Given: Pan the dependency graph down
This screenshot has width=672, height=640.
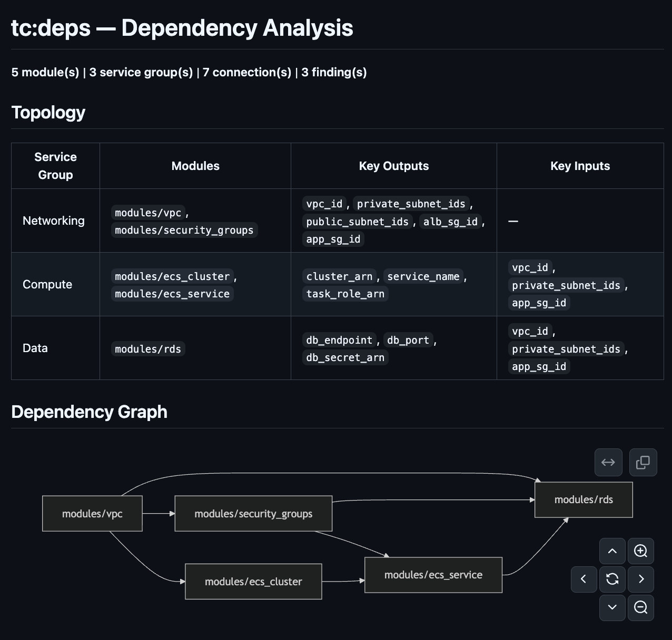Looking at the screenshot, I should (x=612, y=608).
